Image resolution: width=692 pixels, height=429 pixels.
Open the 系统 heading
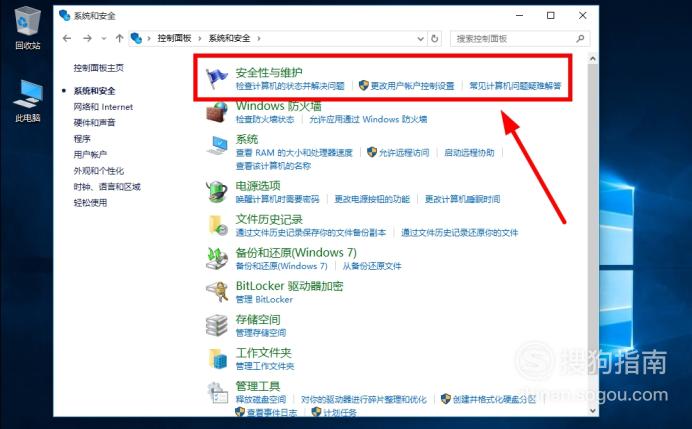[x=247, y=139]
